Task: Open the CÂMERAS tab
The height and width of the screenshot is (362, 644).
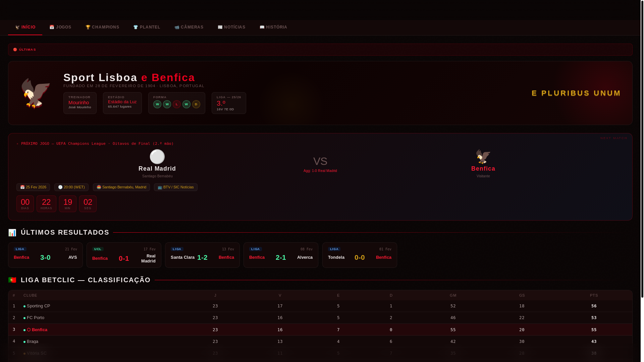Action: [189, 27]
